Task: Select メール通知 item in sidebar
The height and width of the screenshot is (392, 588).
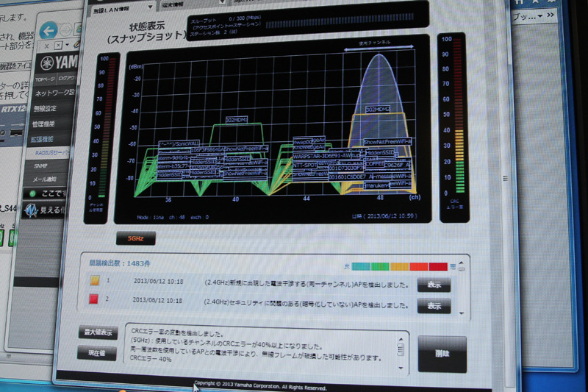Action: tap(44, 179)
